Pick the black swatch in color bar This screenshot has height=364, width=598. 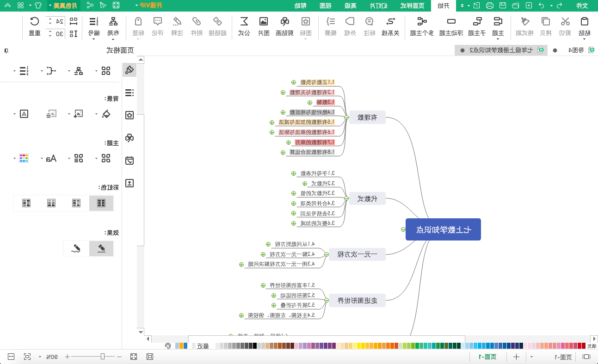coord(255,345)
